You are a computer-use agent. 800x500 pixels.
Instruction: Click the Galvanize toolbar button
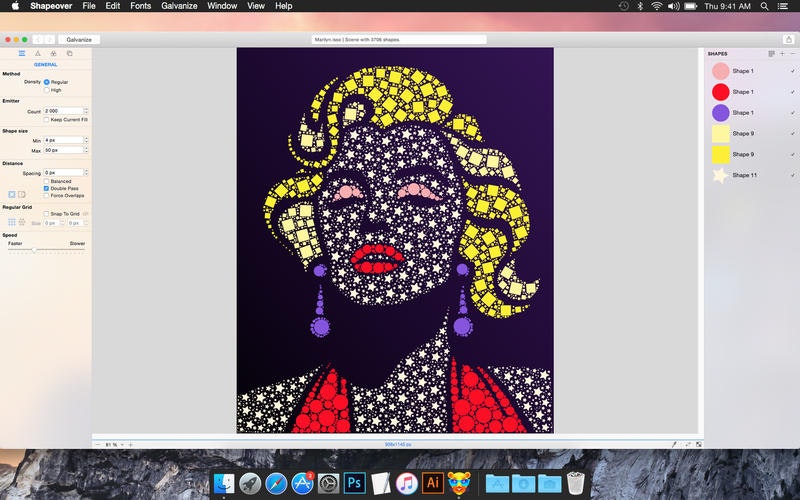(79, 39)
